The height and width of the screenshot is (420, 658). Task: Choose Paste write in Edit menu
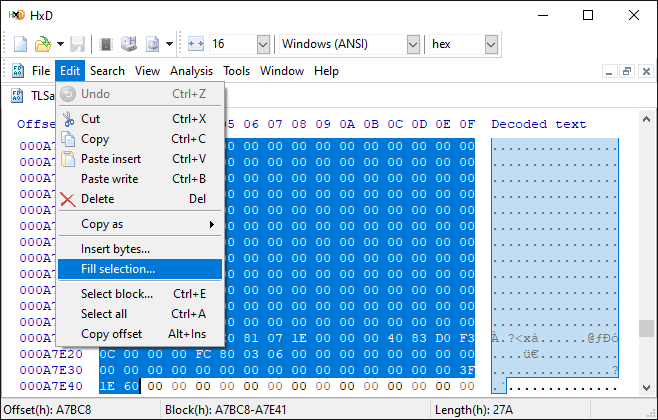point(140,179)
